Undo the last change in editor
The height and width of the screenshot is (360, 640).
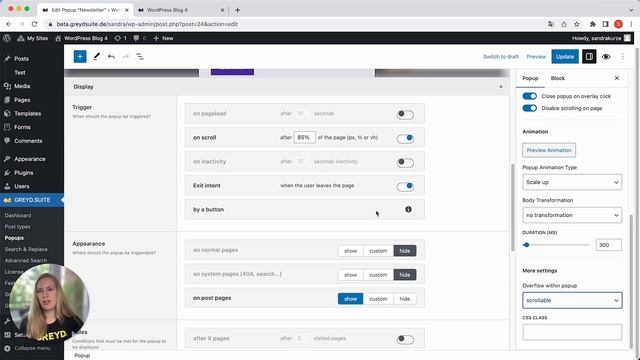(111, 57)
